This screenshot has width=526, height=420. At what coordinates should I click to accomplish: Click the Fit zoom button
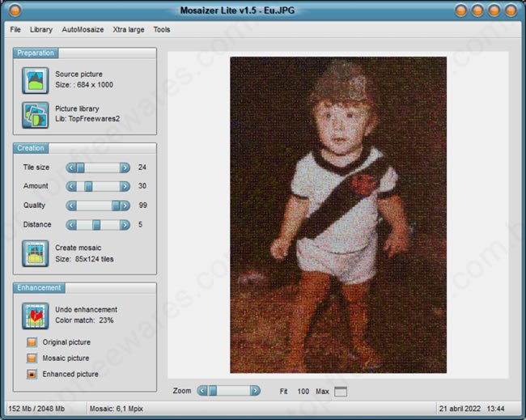pyautogui.click(x=283, y=392)
